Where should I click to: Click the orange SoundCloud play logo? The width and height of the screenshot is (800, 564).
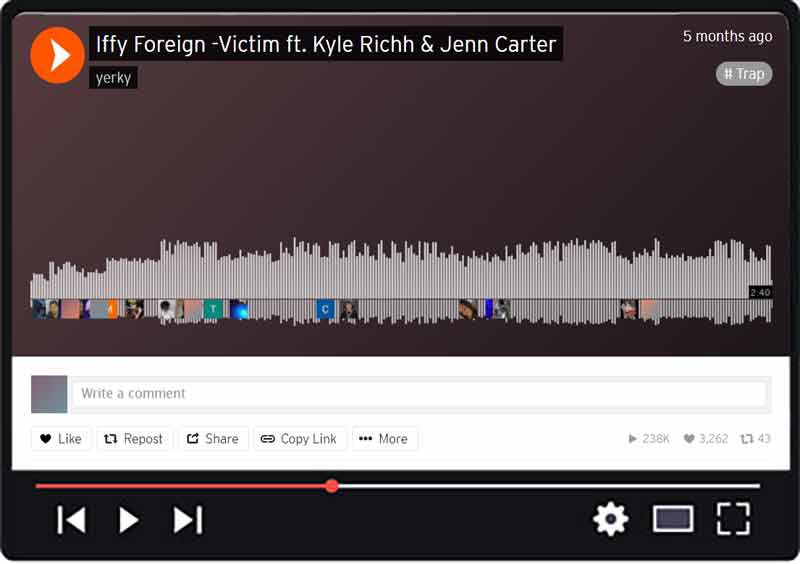(x=57, y=55)
